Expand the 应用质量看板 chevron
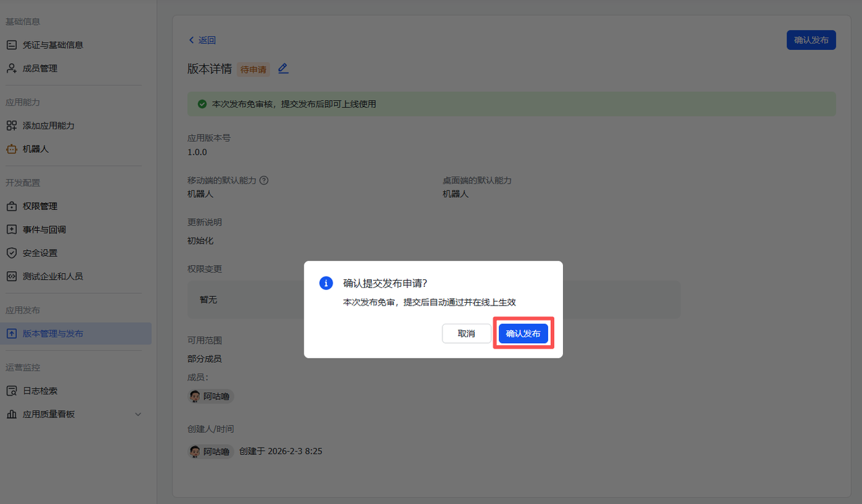 click(138, 415)
